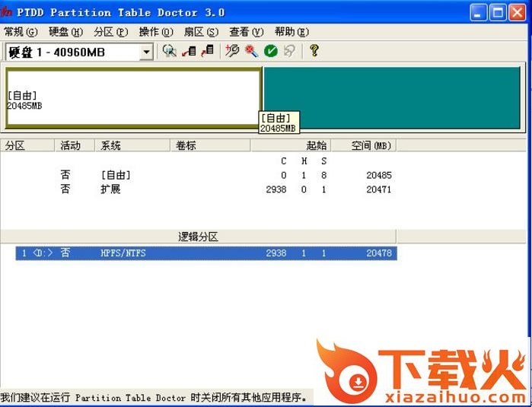This screenshot has width=532, height=407.
Task: Click the restore partition table toolbar icon
Action: point(207,51)
